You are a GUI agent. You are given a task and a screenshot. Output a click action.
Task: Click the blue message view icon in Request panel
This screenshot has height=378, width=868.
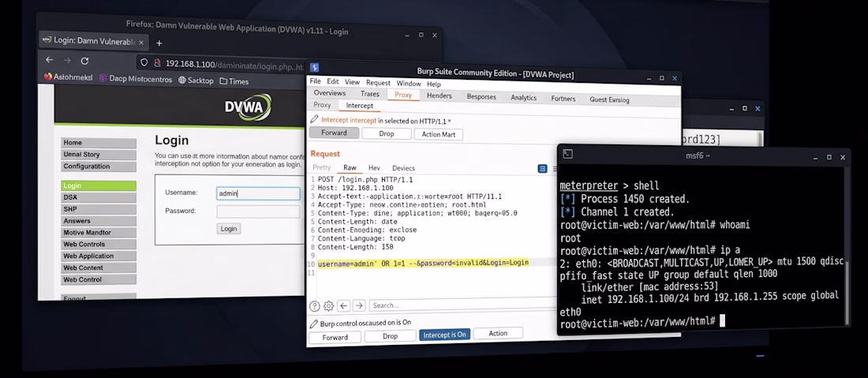(x=543, y=169)
